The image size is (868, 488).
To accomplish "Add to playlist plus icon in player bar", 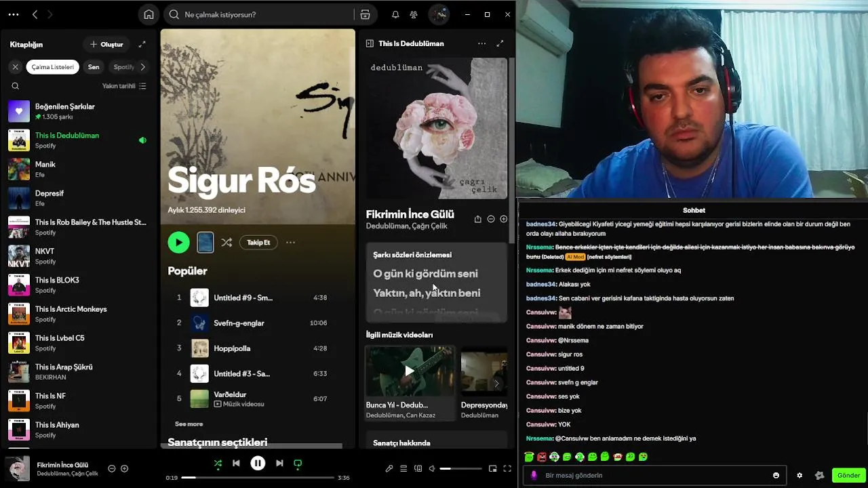I will (x=124, y=468).
